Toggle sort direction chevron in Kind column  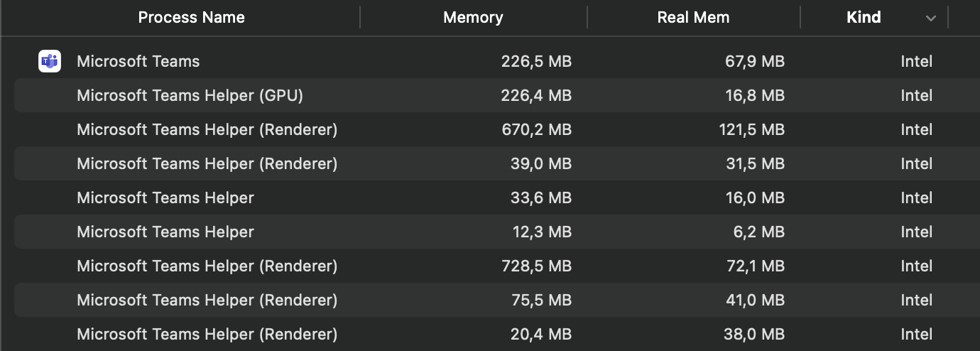click(931, 18)
